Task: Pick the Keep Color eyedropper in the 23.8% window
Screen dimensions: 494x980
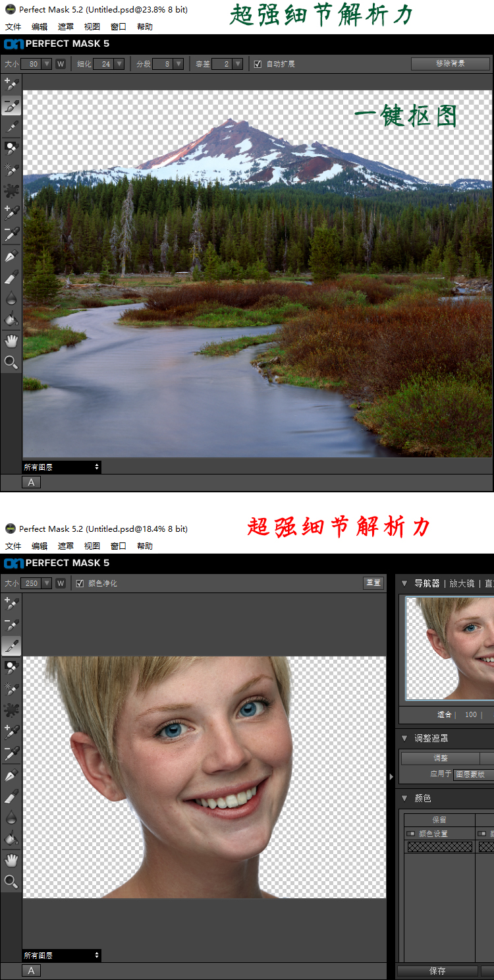Action: coord(11,212)
